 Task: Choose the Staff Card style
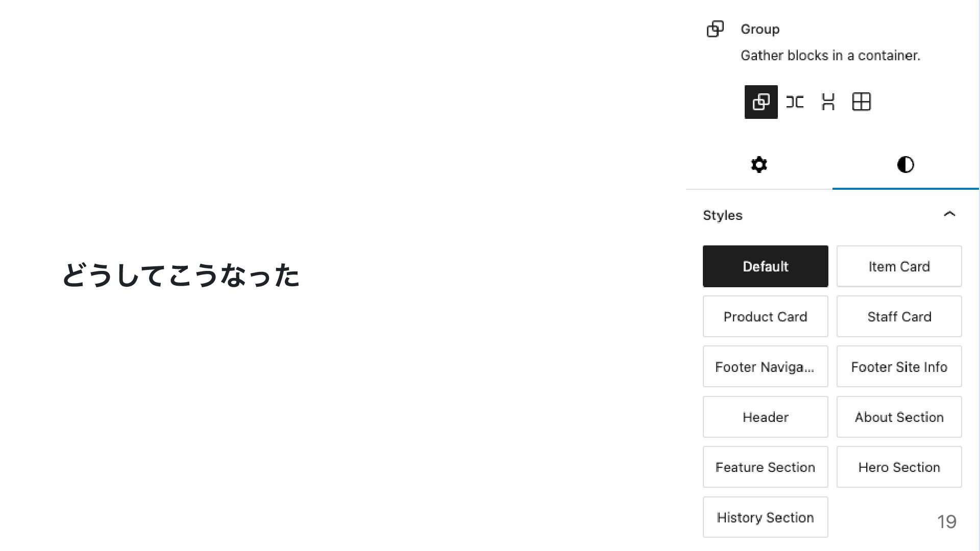tap(899, 316)
